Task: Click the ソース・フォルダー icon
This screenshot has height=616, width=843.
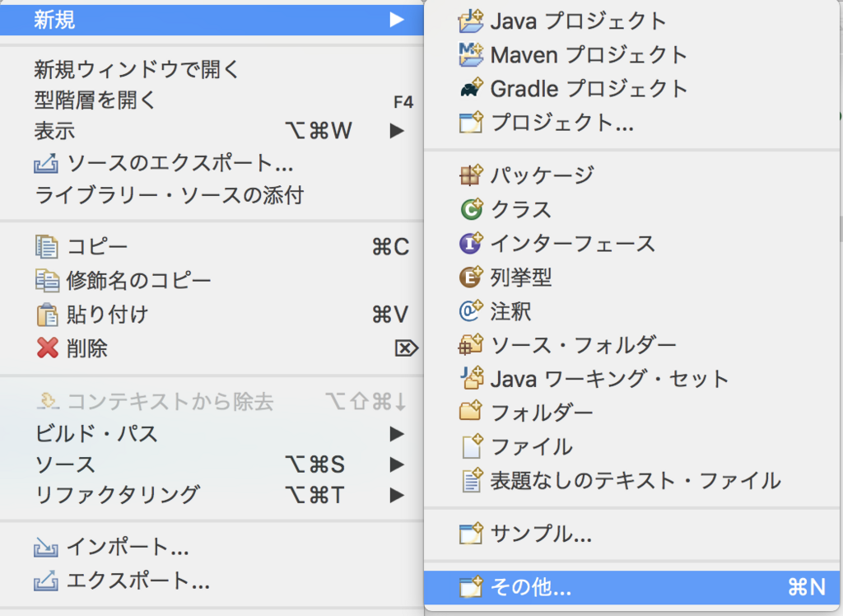Action: pyautogui.click(x=471, y=345)
